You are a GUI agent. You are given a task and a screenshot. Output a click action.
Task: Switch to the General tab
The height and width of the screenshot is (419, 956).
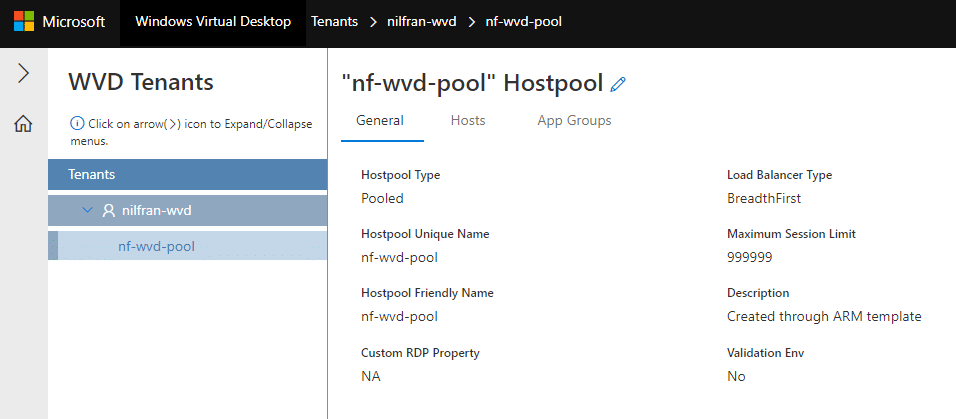pyautogui.click(x=380, y=121)
